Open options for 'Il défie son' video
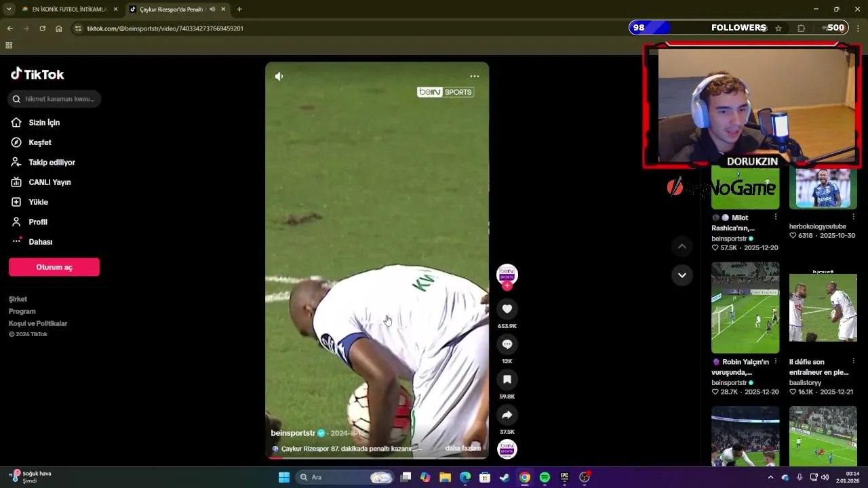This screenshot has height=488, width=868. point(853,361)
